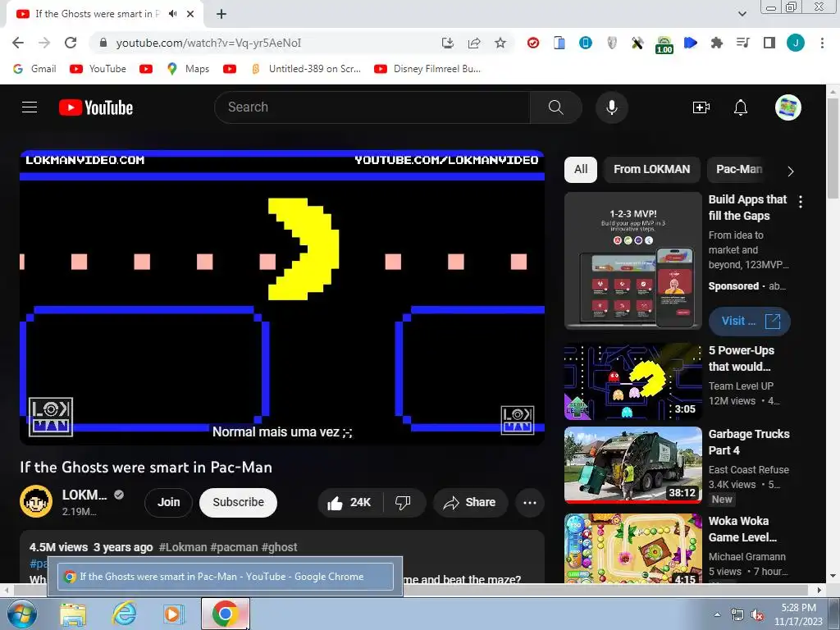Image resolution: width=840 pixels, height=630 pixels.
Task: Click the Visit sponsored ad button
Action: point(750,322)
